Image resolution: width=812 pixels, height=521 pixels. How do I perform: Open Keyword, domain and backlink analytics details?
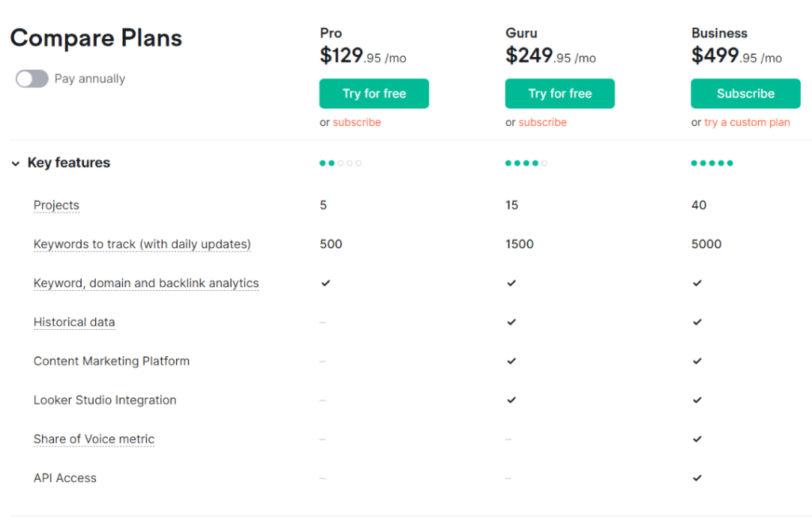pos(146,283)
